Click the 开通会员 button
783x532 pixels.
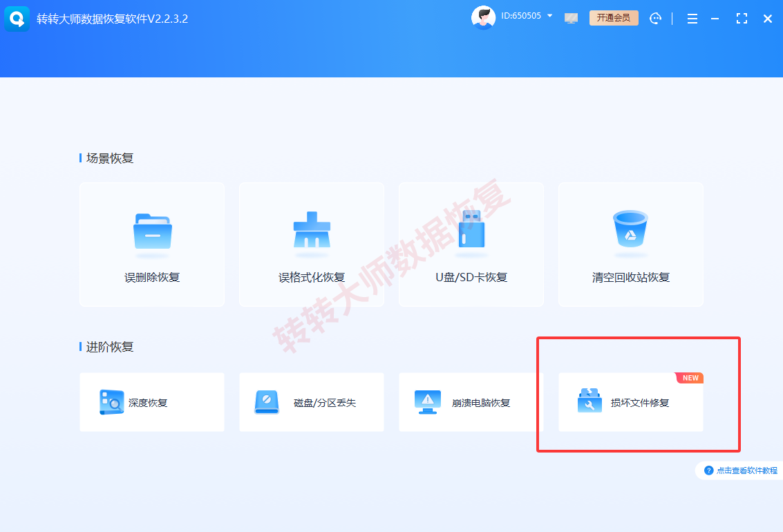pos(614,18)
